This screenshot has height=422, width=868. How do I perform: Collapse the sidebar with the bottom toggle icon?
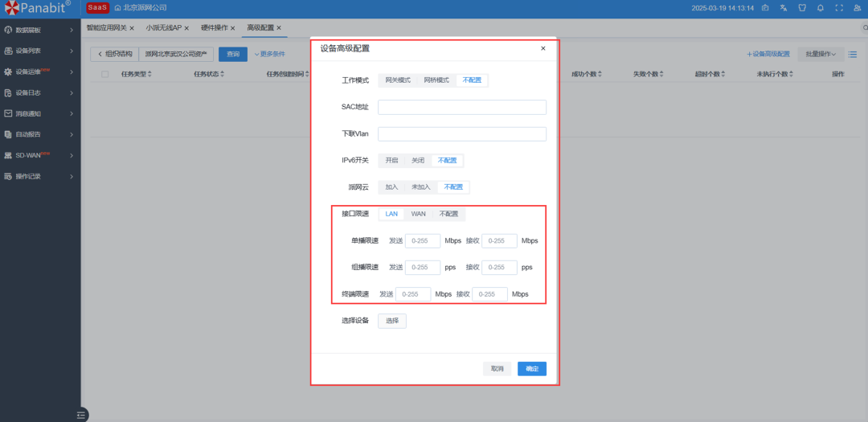pos(81,414)
